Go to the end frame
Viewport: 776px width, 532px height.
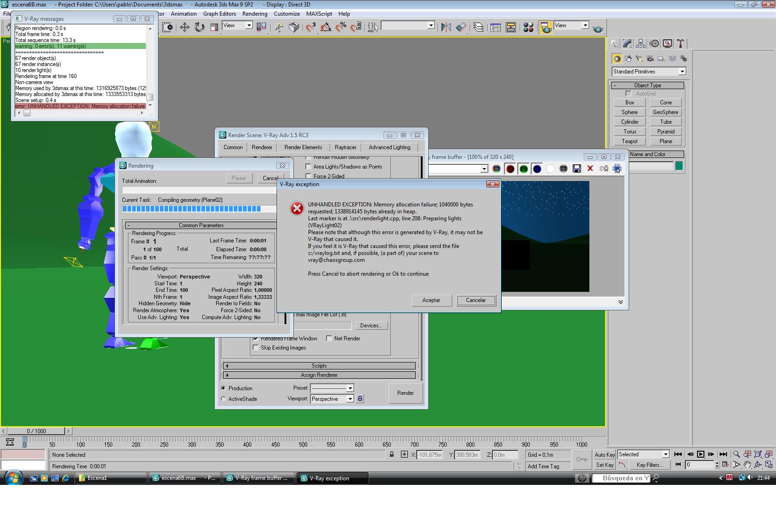click(723, 454)
